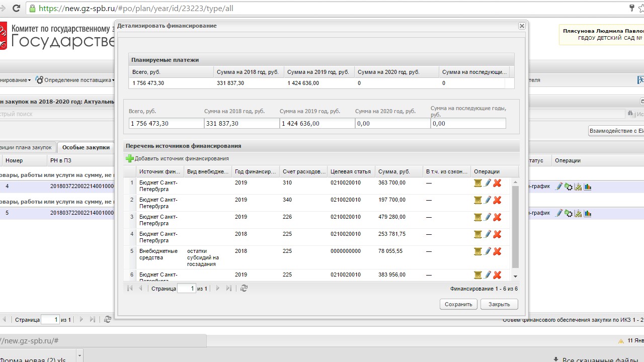The image size is (644, 362).
Task: Click the Закрыть button
Action: [499, 304]
